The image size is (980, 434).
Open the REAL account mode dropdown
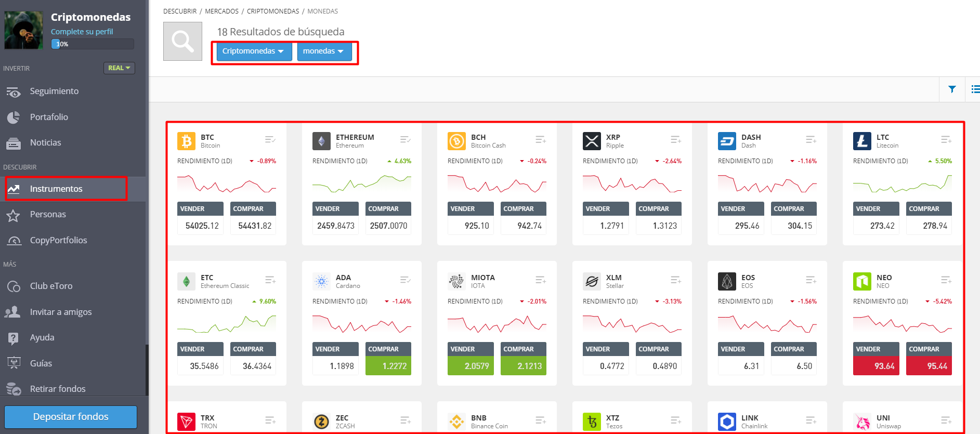[119, 68]
